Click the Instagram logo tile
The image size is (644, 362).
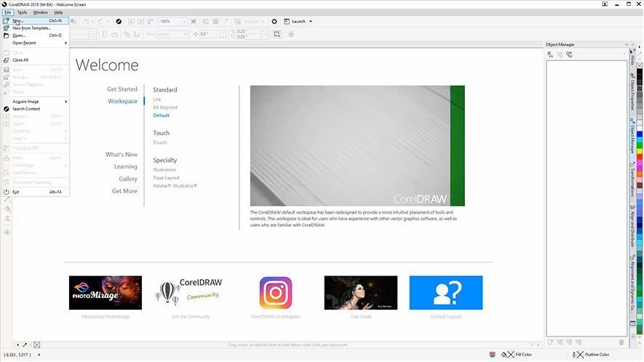coord(276,293)
